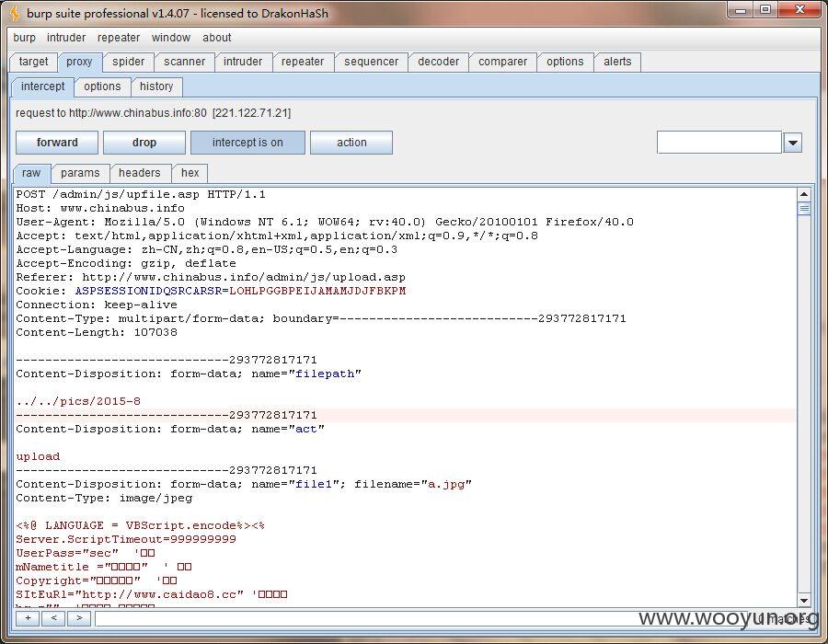Click the Content-Length: 107038 line
828x644 pixels.
[x=97, y=332]
